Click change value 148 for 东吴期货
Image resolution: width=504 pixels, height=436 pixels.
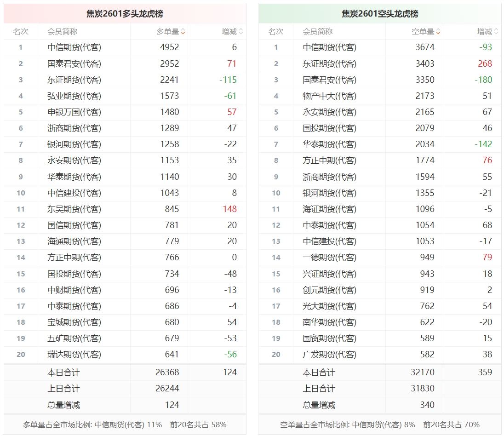230,209
